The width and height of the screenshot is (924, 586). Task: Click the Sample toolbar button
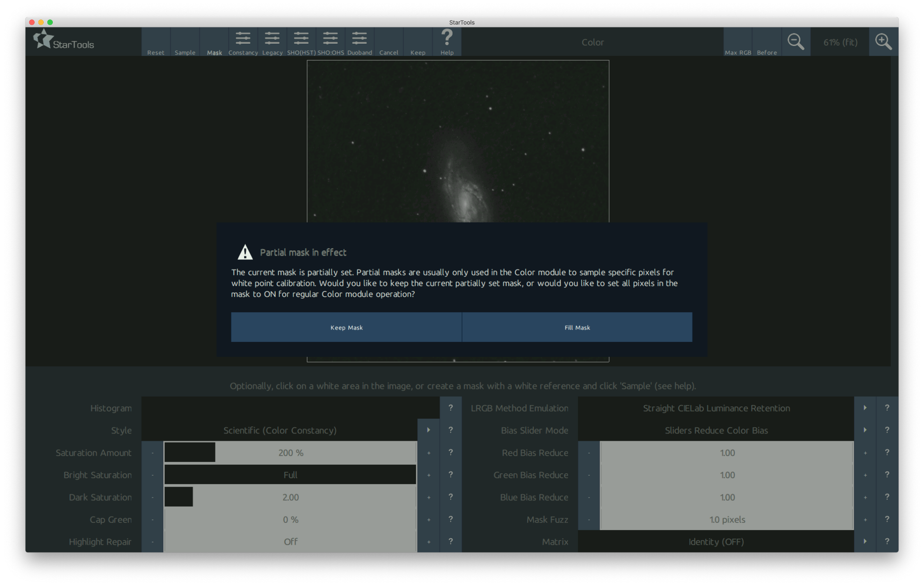coord(185,42)
